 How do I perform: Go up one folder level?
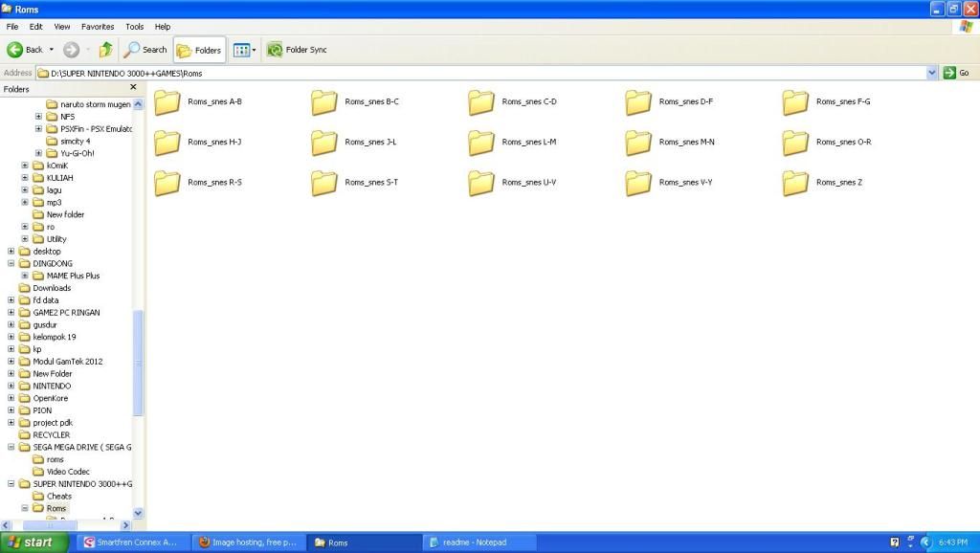105,50
